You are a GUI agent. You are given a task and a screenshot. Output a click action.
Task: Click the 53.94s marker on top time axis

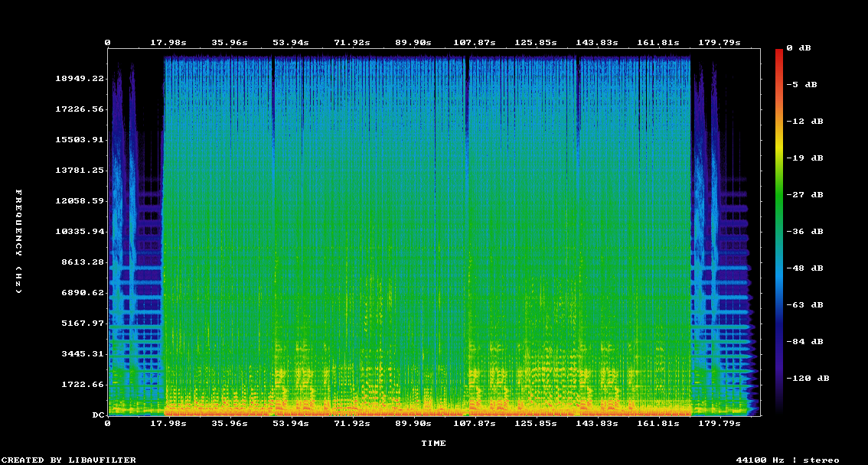pos(291,43)
